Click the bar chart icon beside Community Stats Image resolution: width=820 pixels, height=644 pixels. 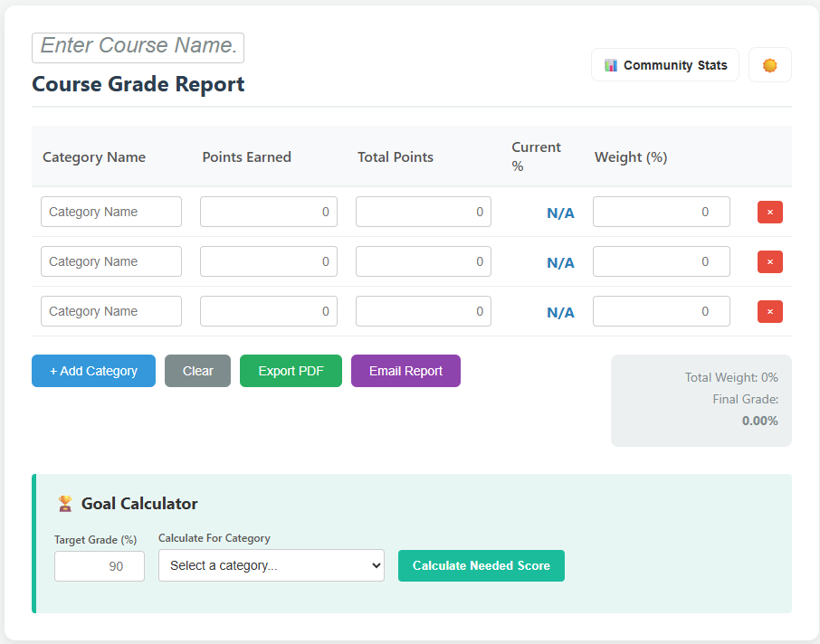click(x=616, y=64)
